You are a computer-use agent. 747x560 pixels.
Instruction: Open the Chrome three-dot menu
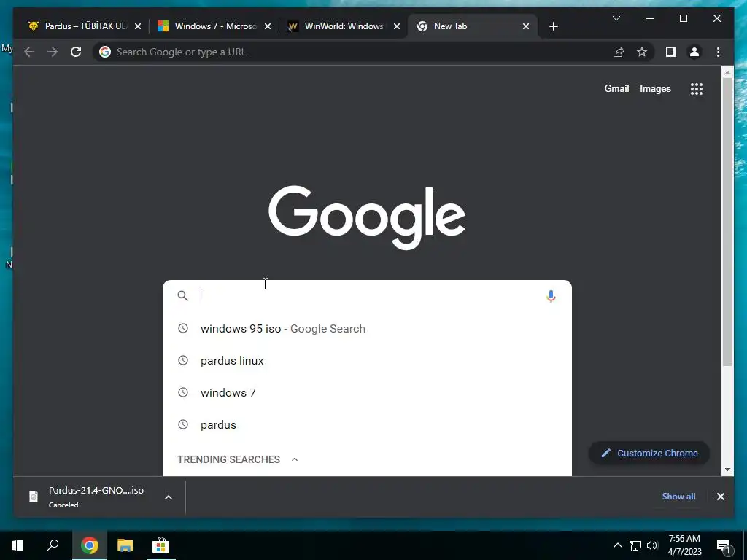[718, 52]
